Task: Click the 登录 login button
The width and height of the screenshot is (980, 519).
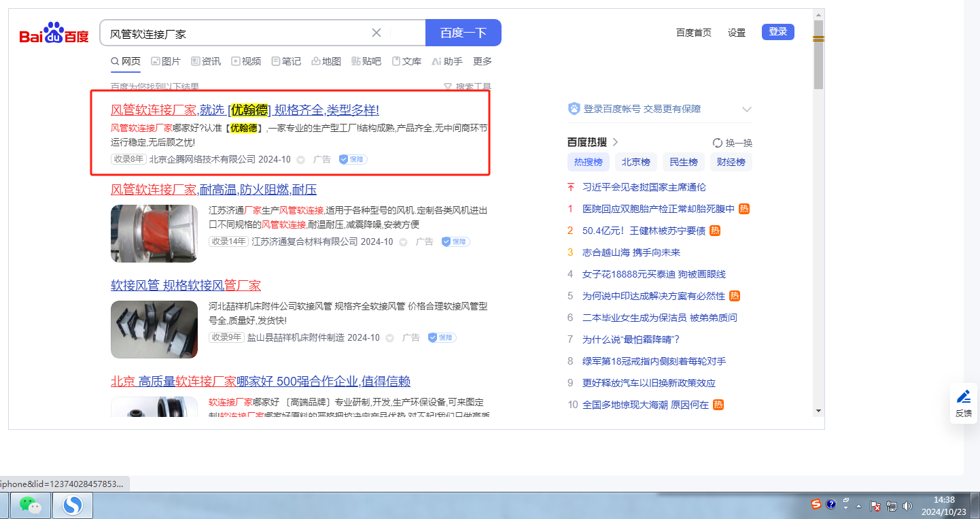Action: pyautogui.click(x=777, y=32)
